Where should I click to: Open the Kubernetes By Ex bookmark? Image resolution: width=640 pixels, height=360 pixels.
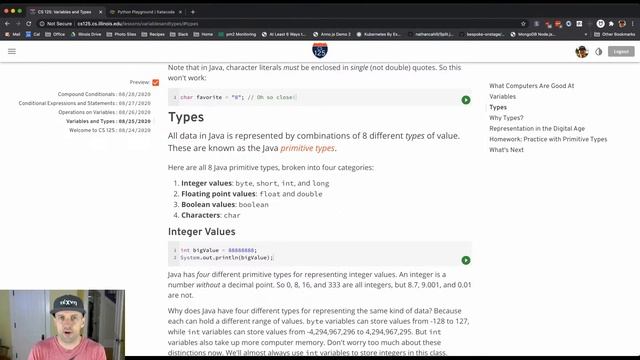tap(379, 34)
